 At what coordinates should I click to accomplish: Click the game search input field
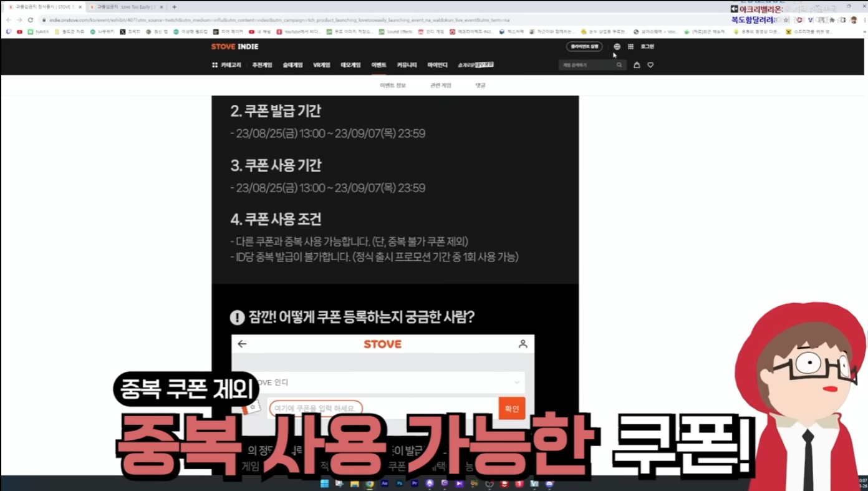pos(586,65)
